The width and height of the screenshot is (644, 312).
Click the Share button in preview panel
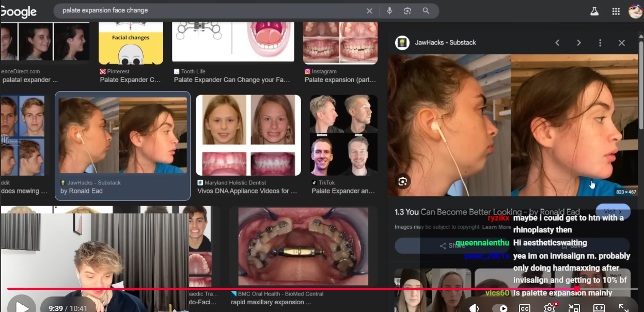point(452,245)
